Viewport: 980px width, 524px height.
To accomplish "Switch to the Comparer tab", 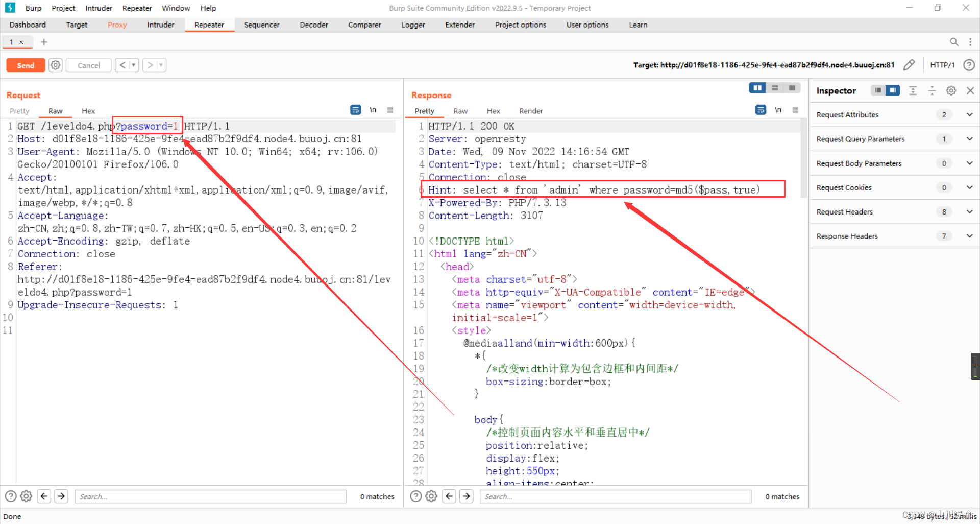I will point(364,25).
